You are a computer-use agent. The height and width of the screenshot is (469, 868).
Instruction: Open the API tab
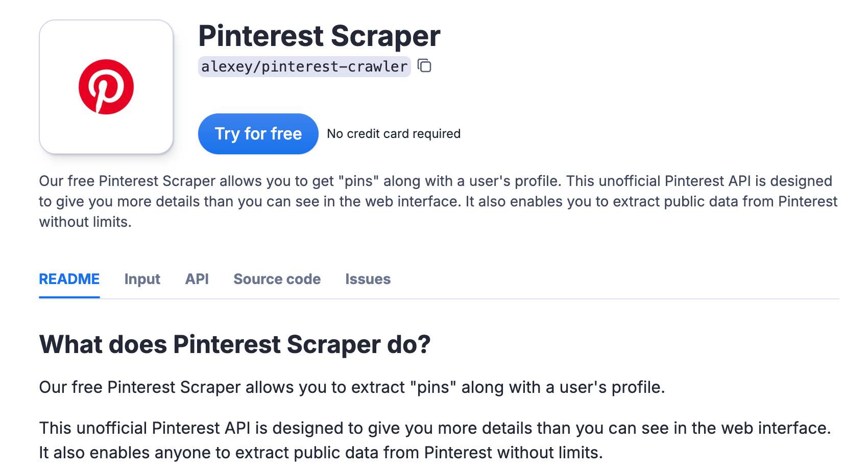click(196, 279)
